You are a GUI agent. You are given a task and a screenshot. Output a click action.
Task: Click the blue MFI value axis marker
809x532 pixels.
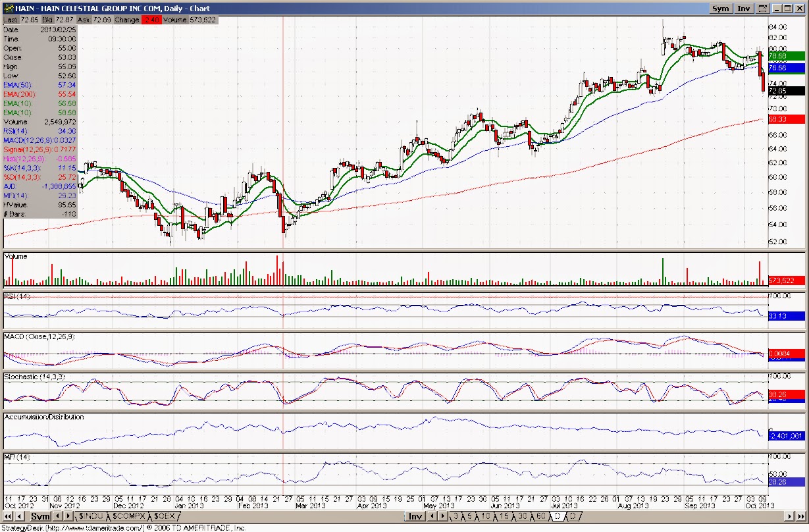click(x=786, y=482)
